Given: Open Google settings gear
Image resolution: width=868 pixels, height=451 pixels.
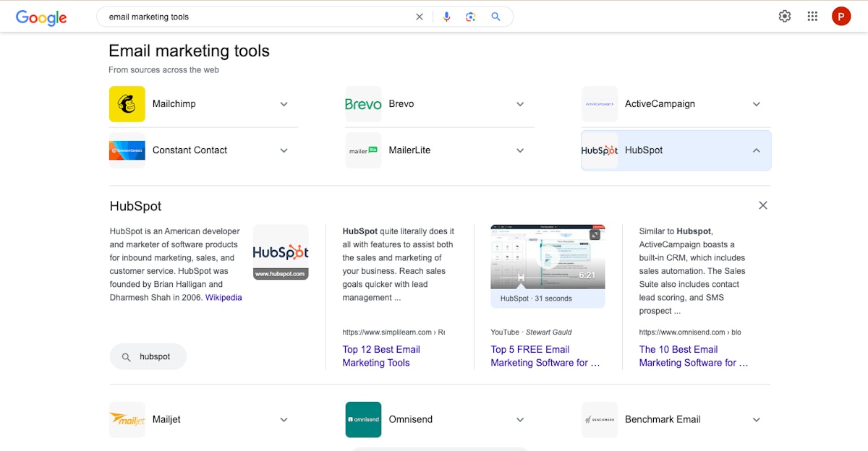Looking at the screenshot, I should point(785,16).
